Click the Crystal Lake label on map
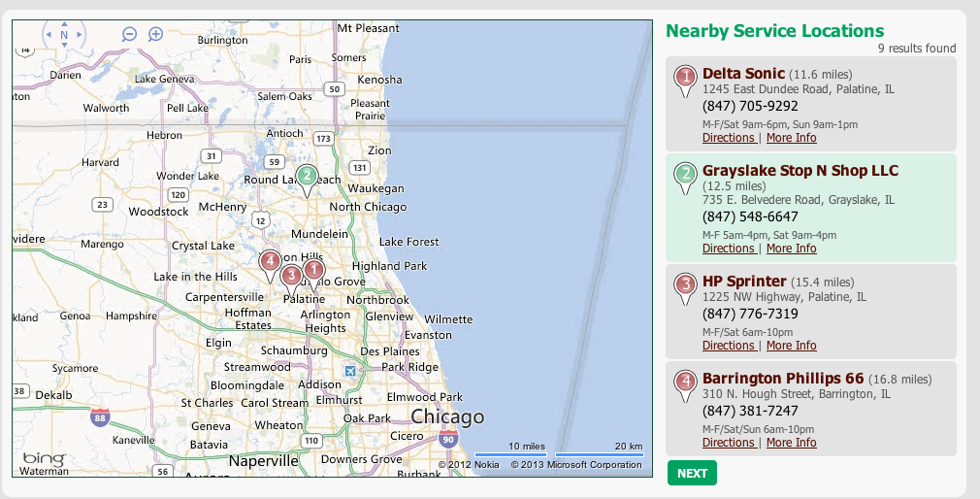This screenshot has height=499, width=980. click(x=203, y=246)
